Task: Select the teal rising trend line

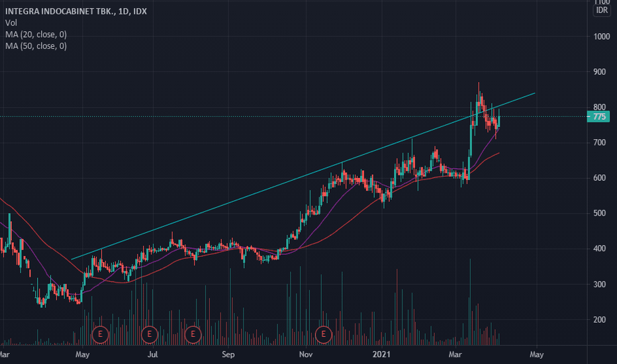Action: (303, 176)
